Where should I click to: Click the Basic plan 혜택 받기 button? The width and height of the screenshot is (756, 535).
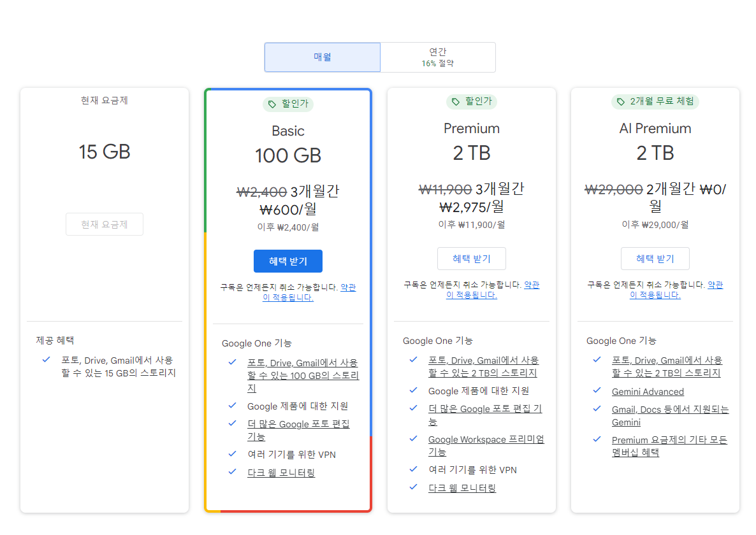coord(288,261)
